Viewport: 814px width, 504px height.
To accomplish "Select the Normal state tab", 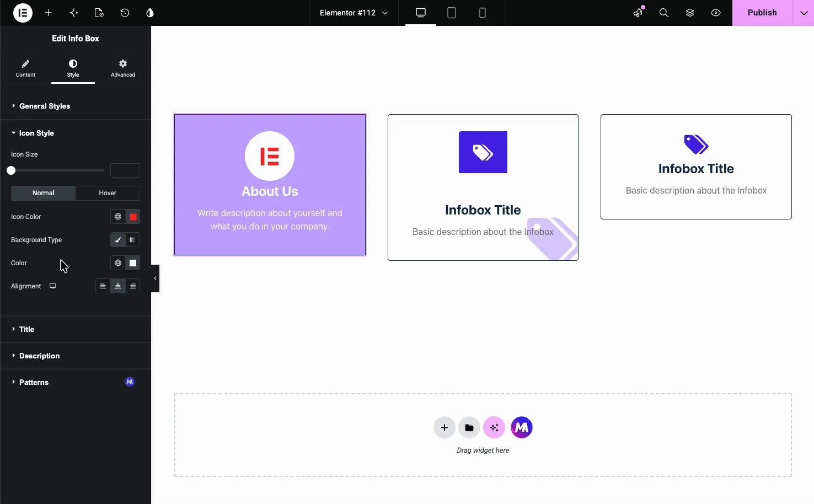I will (x=43, y=193).
